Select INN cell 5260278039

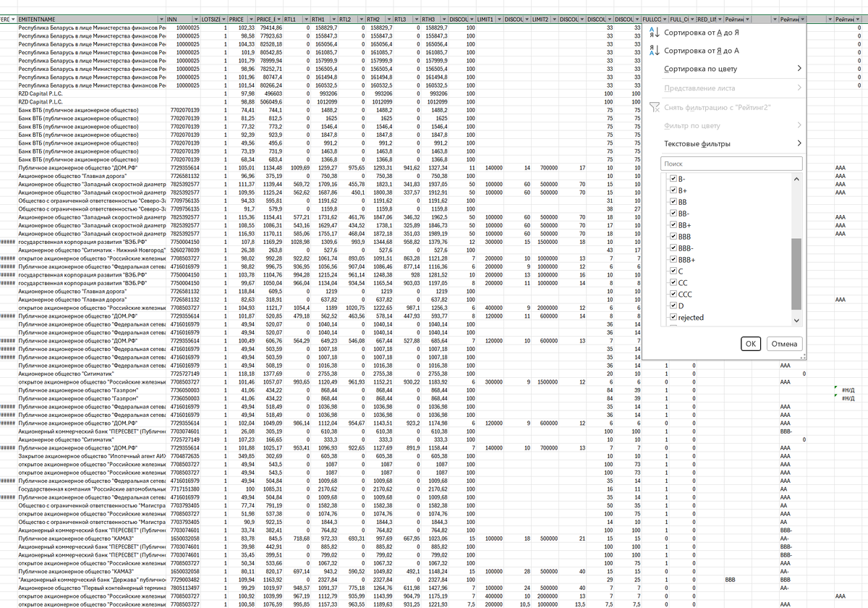[184, 250]
